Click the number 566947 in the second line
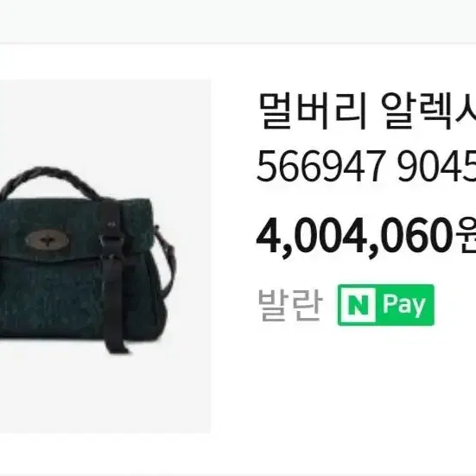The image size is (476, 476). 321,167
